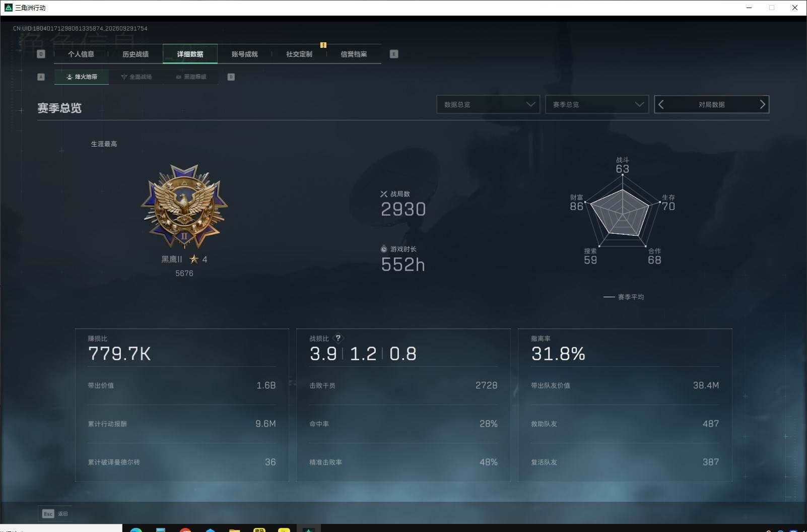Click the 详细数据 tab
Image resolution: width=807 pixels, height=532 pixels.
190,54
